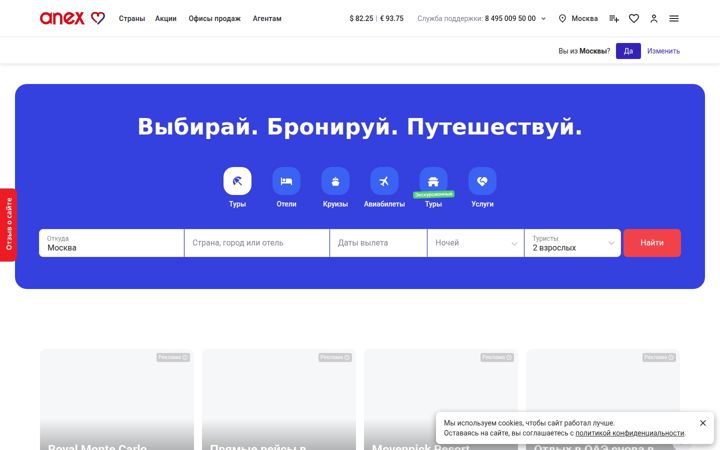
Task: Open the Royal Monte Carlo promo card
Action: (x=117, y=400)
